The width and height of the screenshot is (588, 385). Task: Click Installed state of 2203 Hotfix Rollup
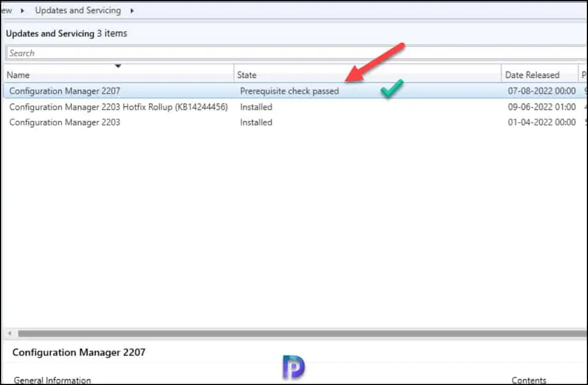[x=256, y=107]
